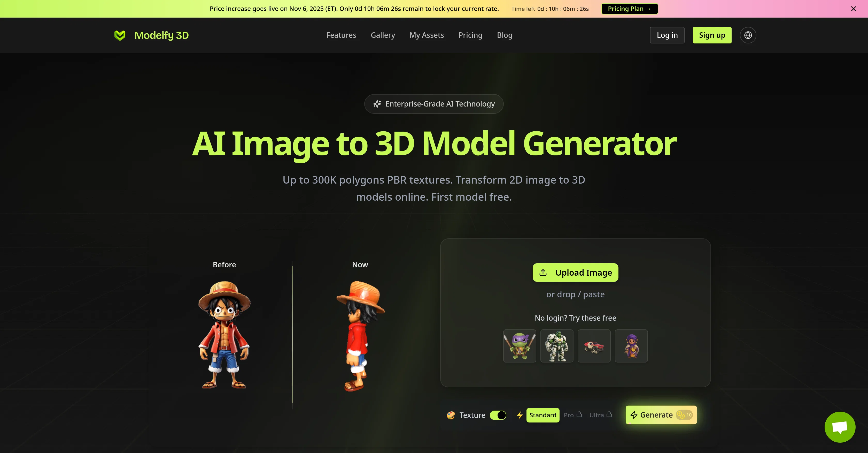
Task: Go to the Gallery page
Action: pos(383,35)
